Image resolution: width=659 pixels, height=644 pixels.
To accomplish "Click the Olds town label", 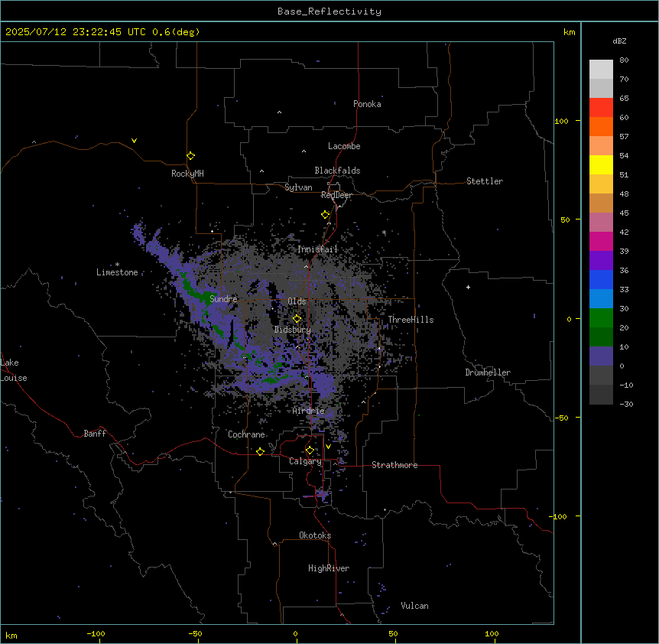I will 297,301.
